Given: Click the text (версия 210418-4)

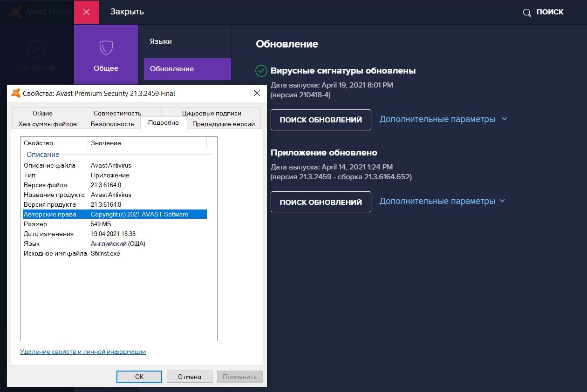Looking at the screenshot, I should click(300, 95).
